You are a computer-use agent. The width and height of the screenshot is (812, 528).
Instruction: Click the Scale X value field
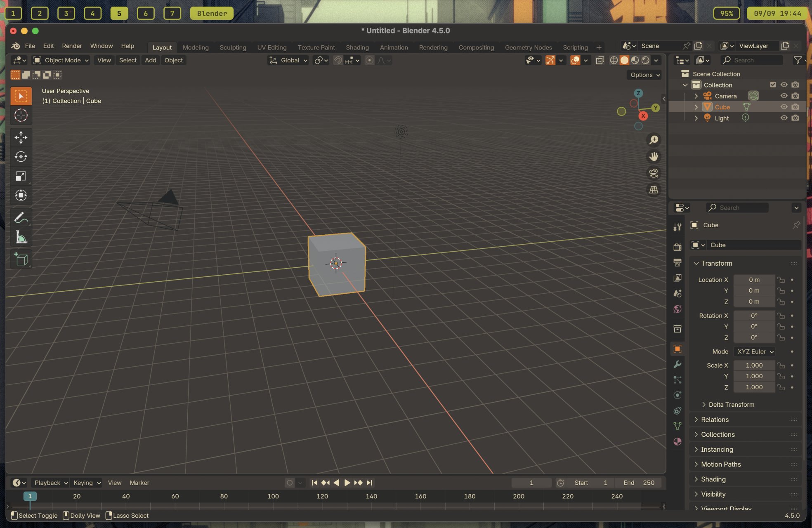(x=754, y=365)
